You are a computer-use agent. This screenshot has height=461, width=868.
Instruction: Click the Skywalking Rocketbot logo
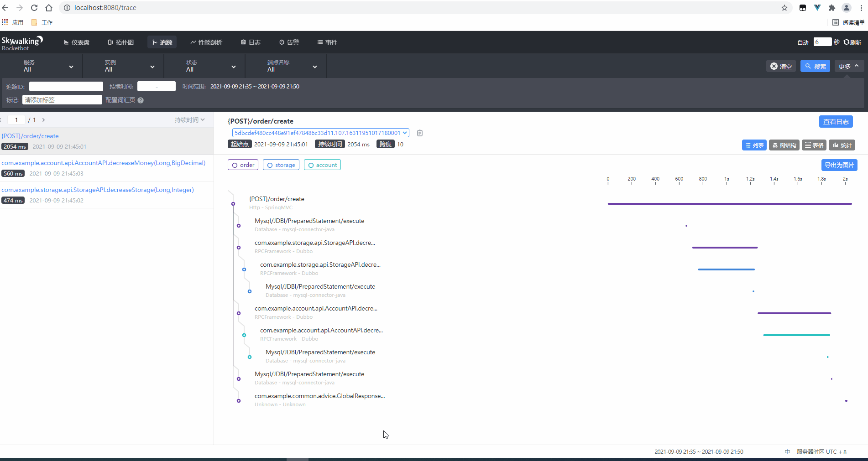(x=22, y=43)
